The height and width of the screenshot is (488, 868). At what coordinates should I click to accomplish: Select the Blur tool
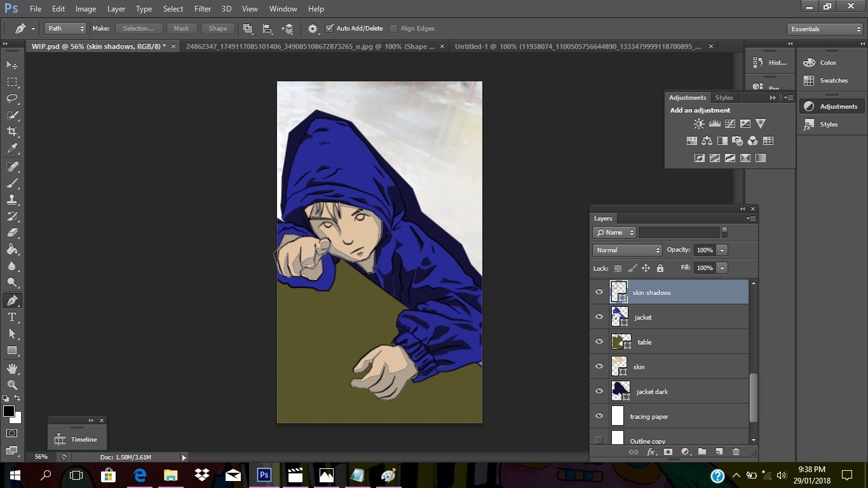click(12, 266)
